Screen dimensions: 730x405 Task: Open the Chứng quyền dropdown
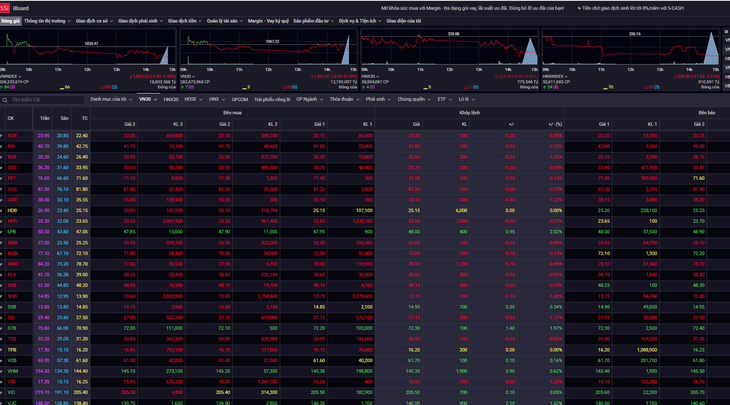tap(414, 99)
